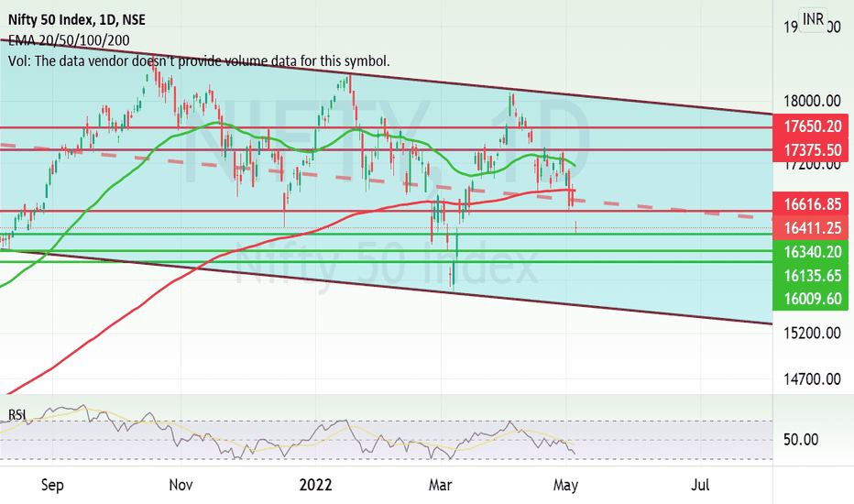854x504 pixels.
Task: Click the INR currency button
Action: [x=813, y=19]
